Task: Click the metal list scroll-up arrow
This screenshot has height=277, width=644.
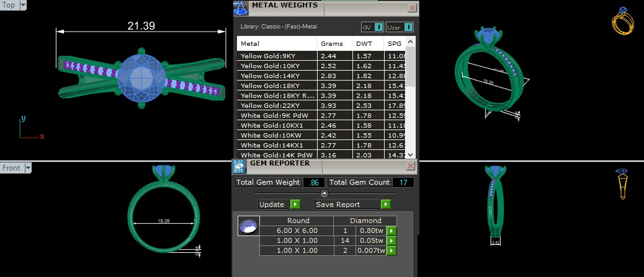Action: point(410,42)
